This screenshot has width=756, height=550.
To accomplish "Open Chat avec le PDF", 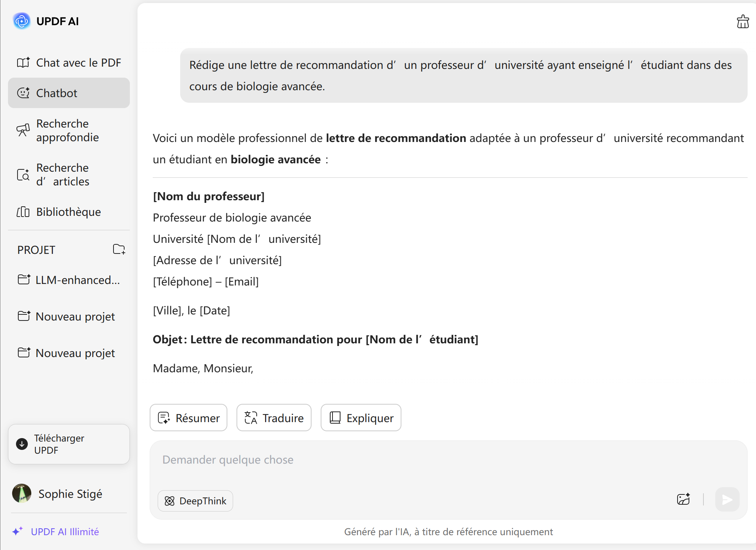I will [69, 62].
